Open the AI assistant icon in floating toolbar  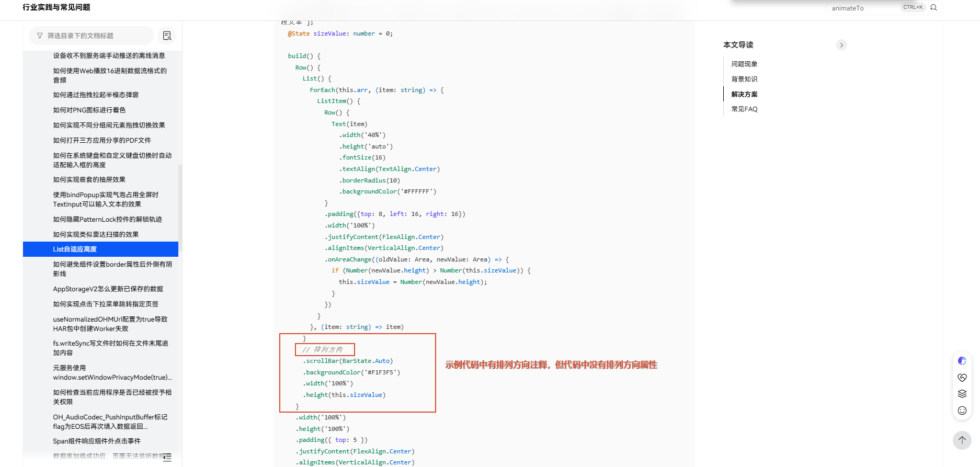click(962, 361)
